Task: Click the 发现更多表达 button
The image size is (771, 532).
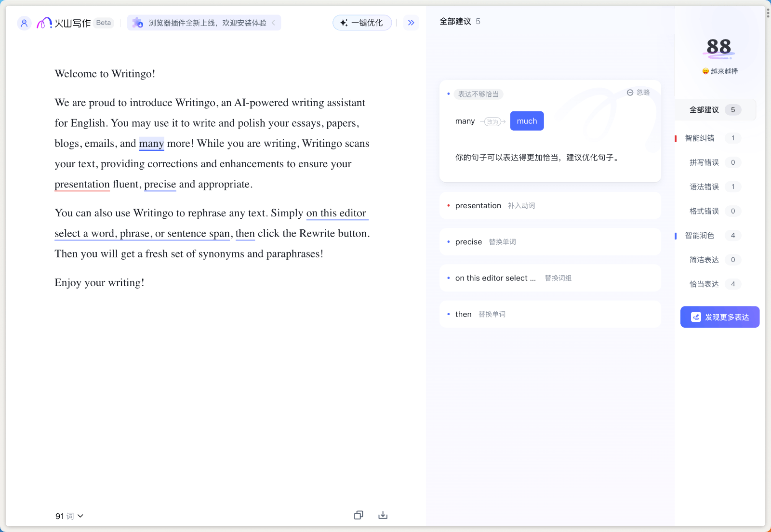Action: coord(720,317)
